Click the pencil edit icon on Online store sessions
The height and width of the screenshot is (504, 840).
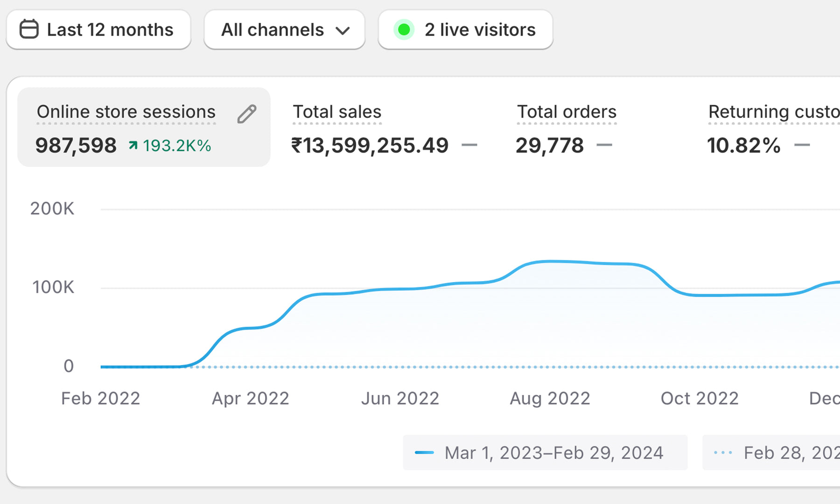click(246, 114)
